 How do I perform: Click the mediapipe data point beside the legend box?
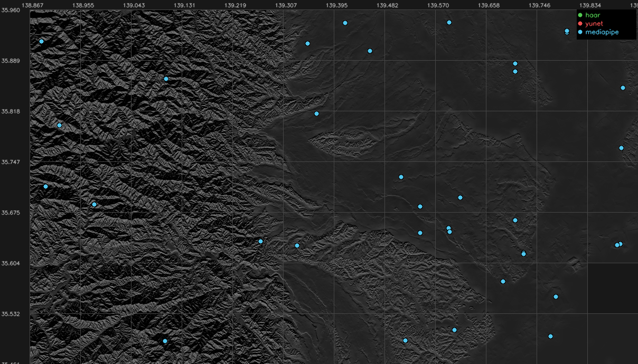567,31
